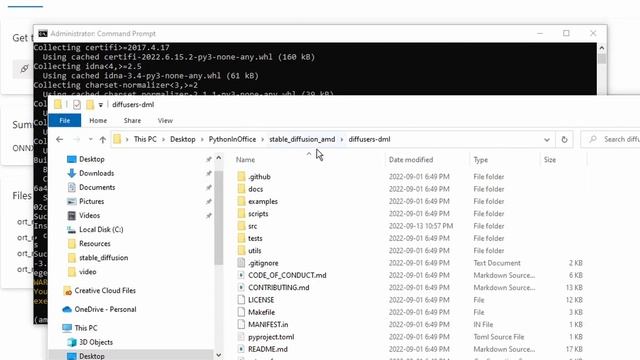Open the File ribbon tab
Viewport: 640px width, 360px height.
click(64, 120)
